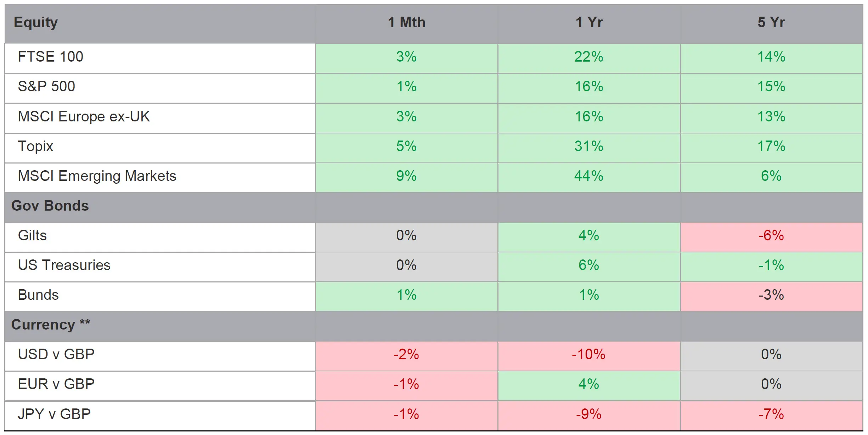Select the MSCI Europe ex-UK row label
Screen dimensions: 868x435
(84, 117)
